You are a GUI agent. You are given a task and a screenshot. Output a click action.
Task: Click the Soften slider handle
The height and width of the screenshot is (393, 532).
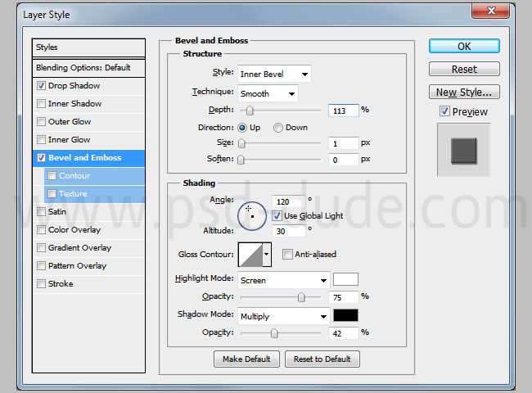(241, 159)
